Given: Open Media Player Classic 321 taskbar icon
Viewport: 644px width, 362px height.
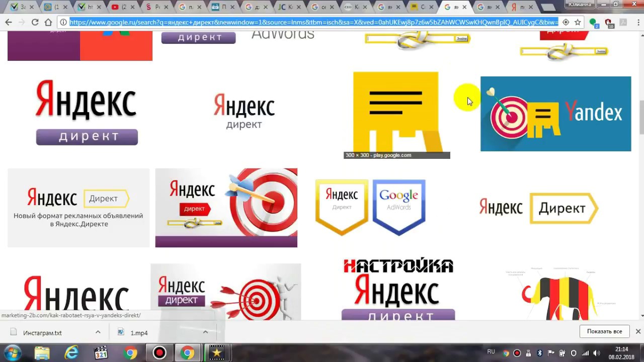Looking at the screenshot, I should 101,353.
